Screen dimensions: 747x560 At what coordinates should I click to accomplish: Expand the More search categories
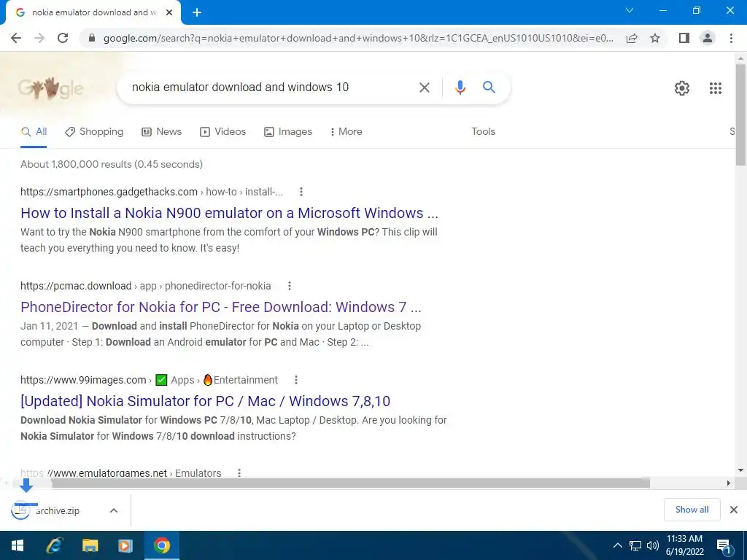[346, 132]
